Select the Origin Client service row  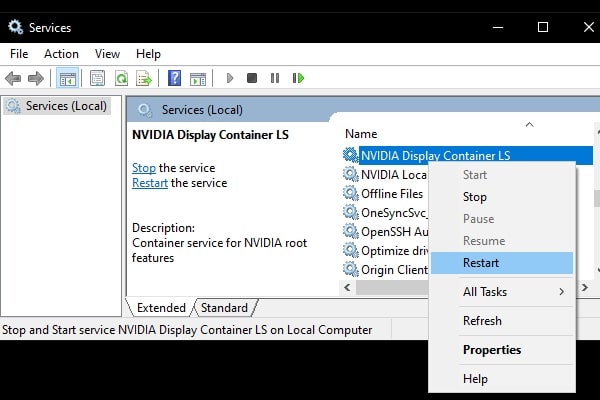tap(385, 270)
